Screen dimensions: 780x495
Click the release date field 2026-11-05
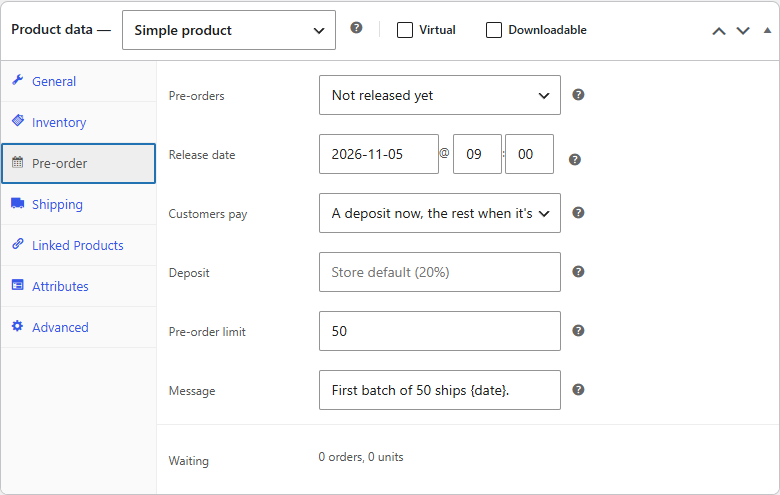point(379,154)
